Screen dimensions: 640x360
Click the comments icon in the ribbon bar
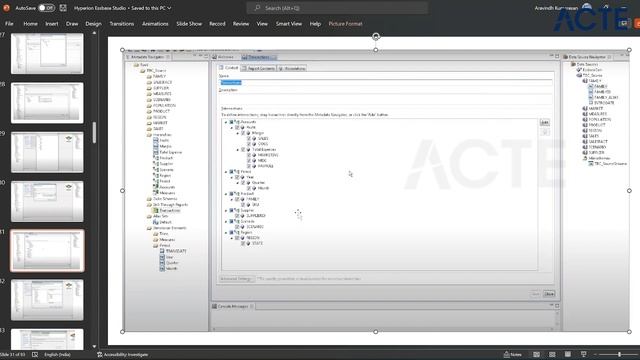point(623,24)
